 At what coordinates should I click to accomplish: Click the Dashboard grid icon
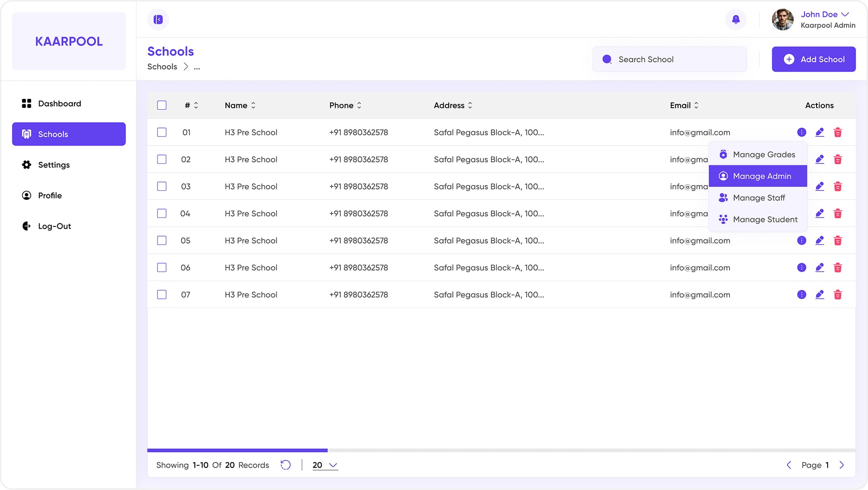point(27,103)
